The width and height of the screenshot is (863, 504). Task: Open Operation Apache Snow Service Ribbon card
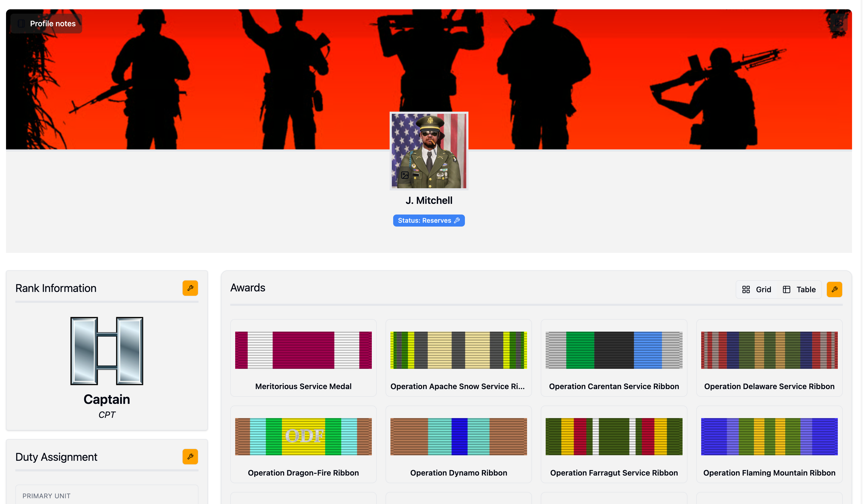tap(458, 358)
